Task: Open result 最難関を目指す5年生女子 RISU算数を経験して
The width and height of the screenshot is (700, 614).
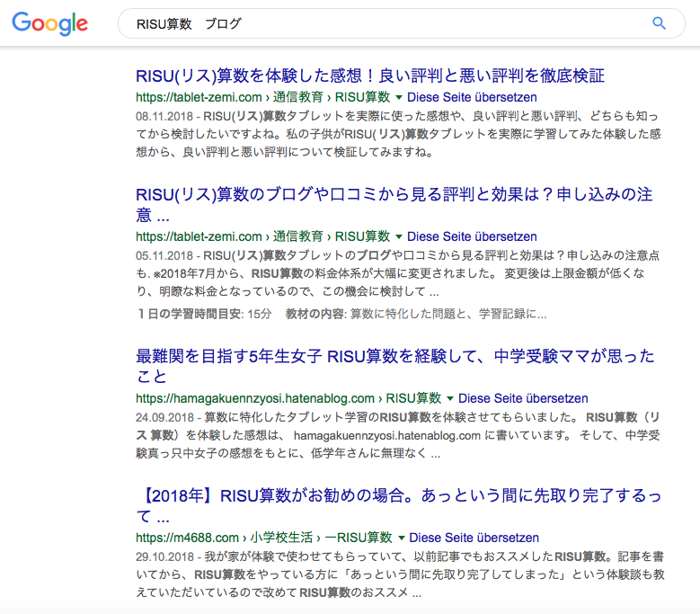Action: tap(394, 366)
